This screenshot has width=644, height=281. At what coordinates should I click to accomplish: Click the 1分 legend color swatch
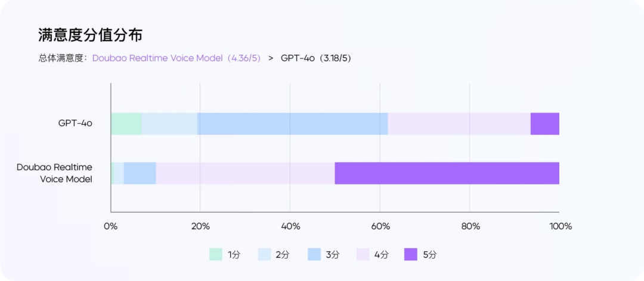click(216, 254)
